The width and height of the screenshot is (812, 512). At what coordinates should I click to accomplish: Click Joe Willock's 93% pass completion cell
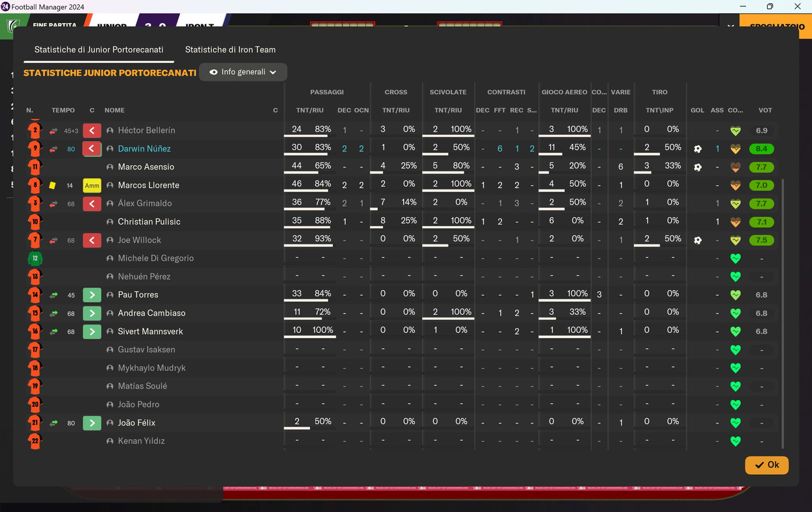pos(323,239)
